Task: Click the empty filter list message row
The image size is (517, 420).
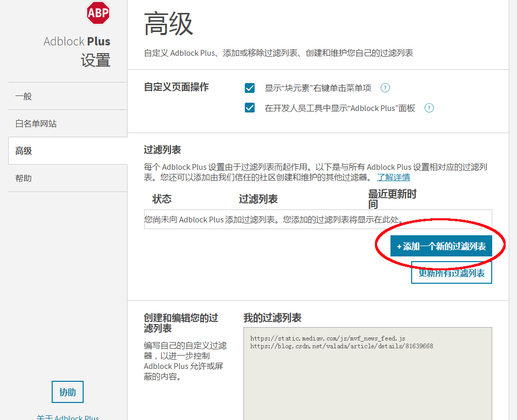Action: click(318, 219)
